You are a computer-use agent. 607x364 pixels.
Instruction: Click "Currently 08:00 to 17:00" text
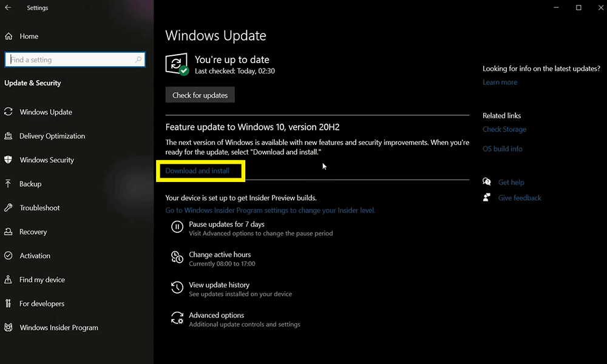(x=222, y=264)
